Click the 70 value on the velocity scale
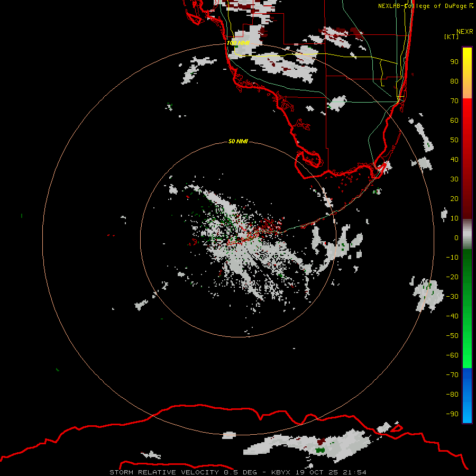 coord(454,101)
